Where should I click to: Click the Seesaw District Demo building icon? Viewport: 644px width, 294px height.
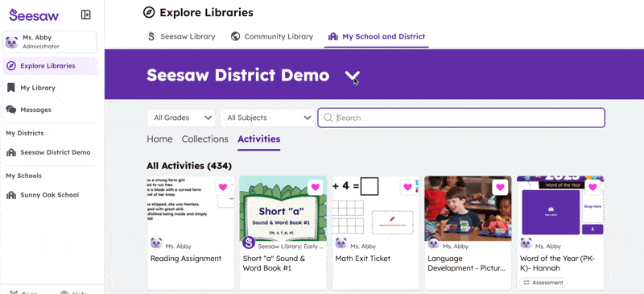click(11, 152)
